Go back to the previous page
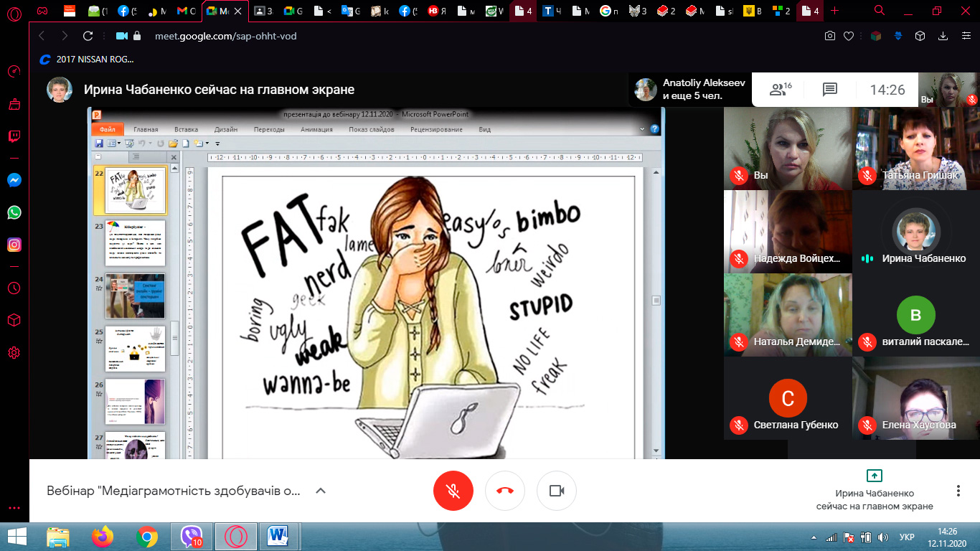 [x=41, y=36]
